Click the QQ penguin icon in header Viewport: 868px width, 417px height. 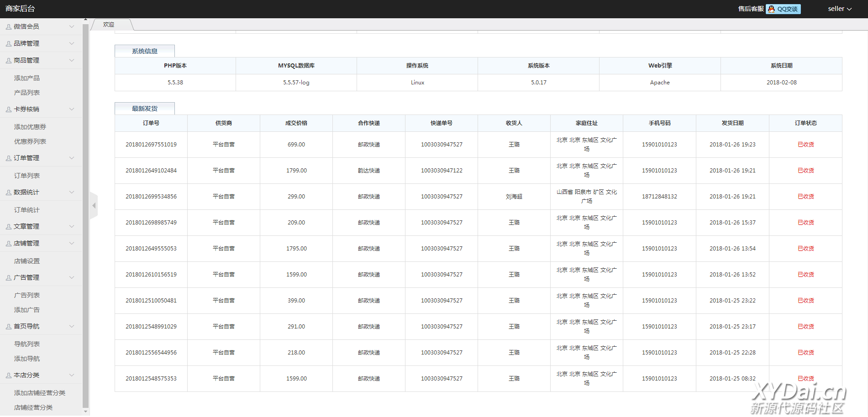pos(771,9)
